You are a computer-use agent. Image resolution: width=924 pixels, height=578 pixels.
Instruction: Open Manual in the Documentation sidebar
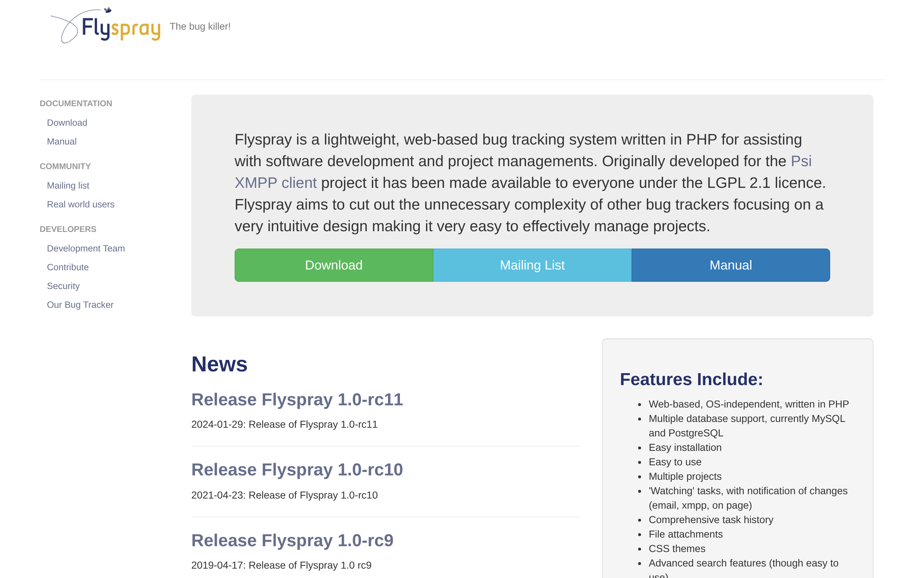point(62,142)
